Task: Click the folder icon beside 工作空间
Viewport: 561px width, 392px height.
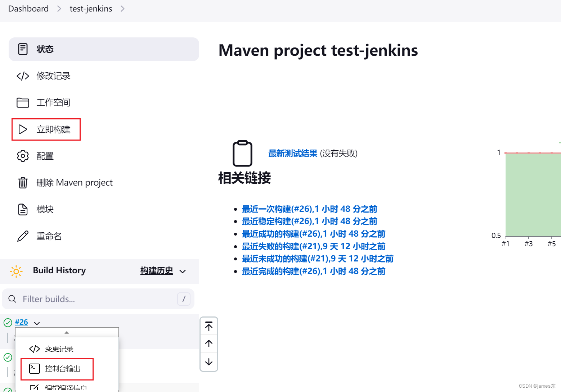Action: 23,102
